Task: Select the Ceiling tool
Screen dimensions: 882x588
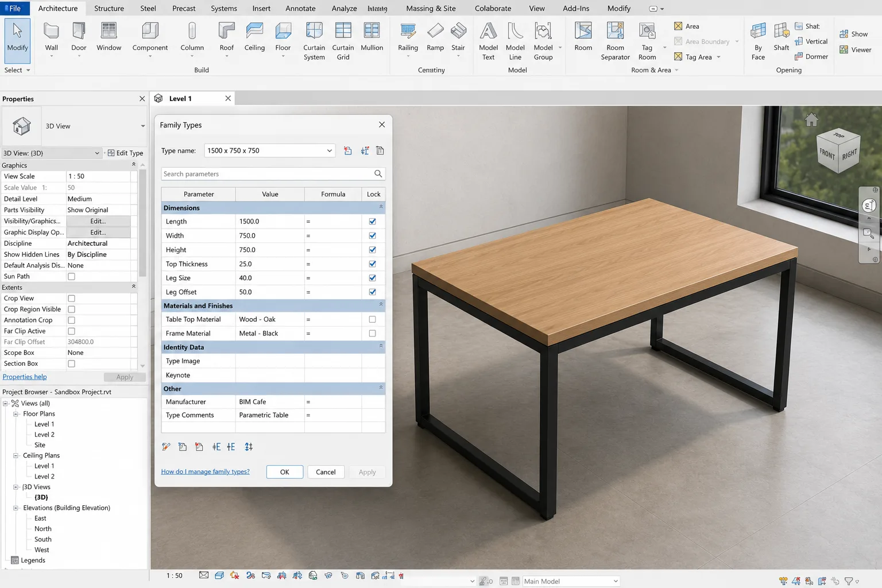Action: tap(254, 37)
